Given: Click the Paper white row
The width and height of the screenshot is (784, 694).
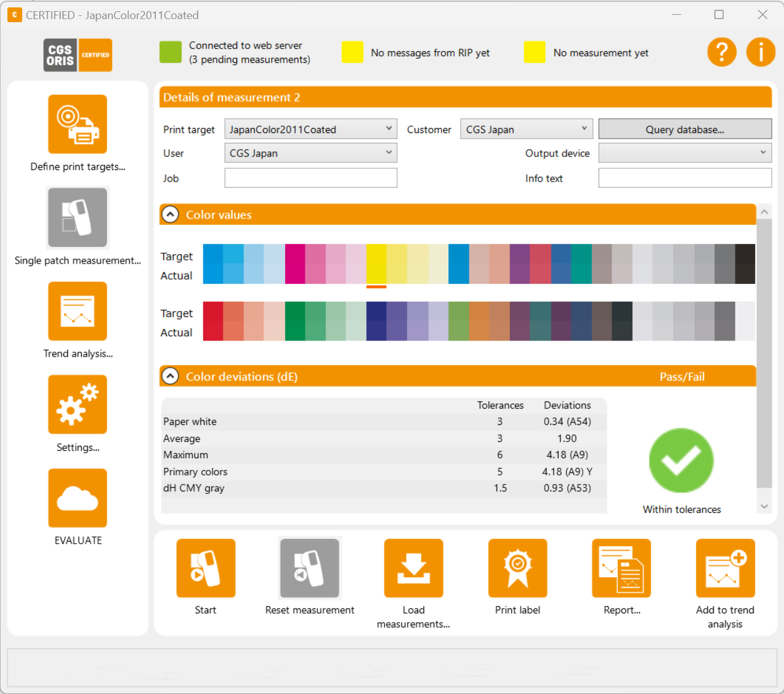Looking at the screenshot, I should coord(384,422).
